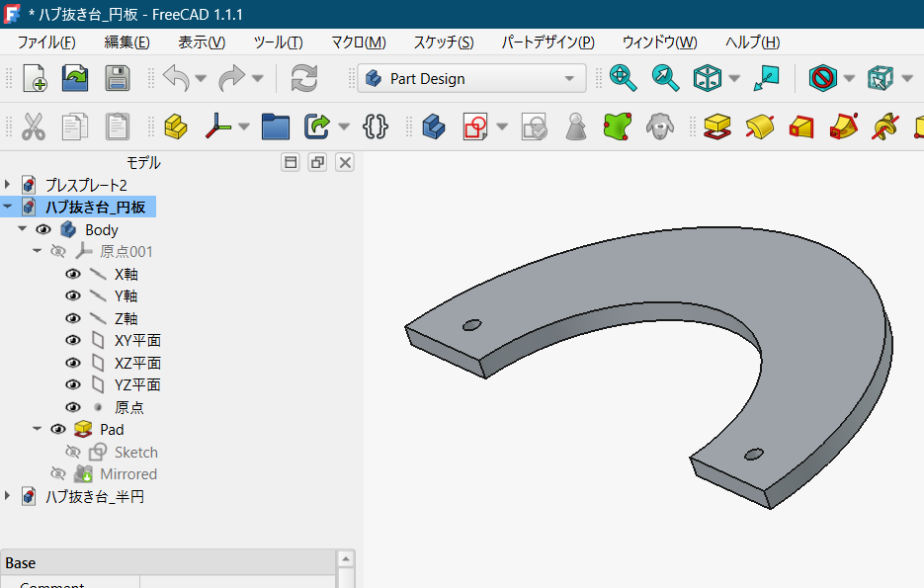
Task: Click the モデル panel title bar toggle button
Action: tap(291, 163)
